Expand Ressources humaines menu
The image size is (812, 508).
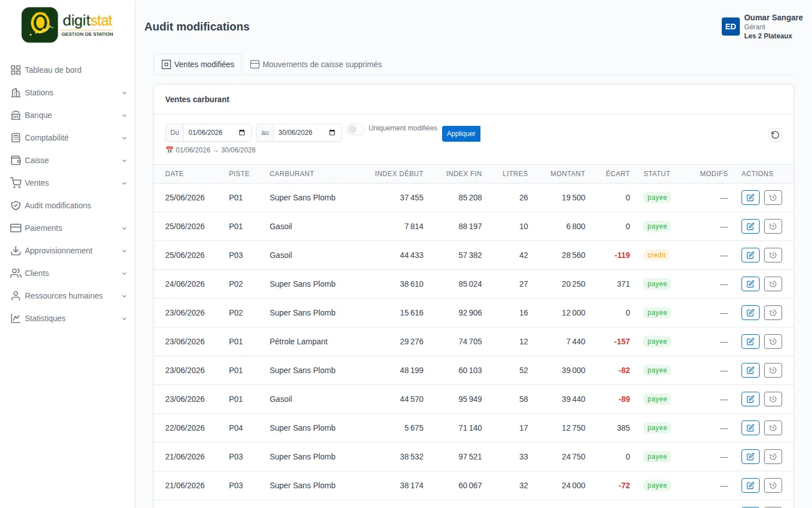tap(68, 296)
